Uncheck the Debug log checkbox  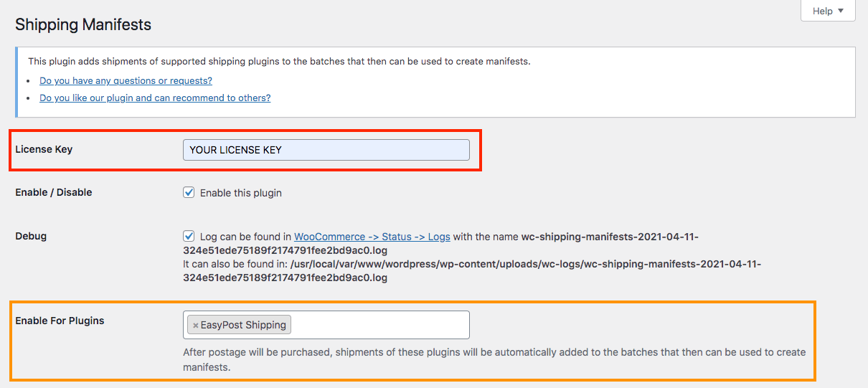189,236
